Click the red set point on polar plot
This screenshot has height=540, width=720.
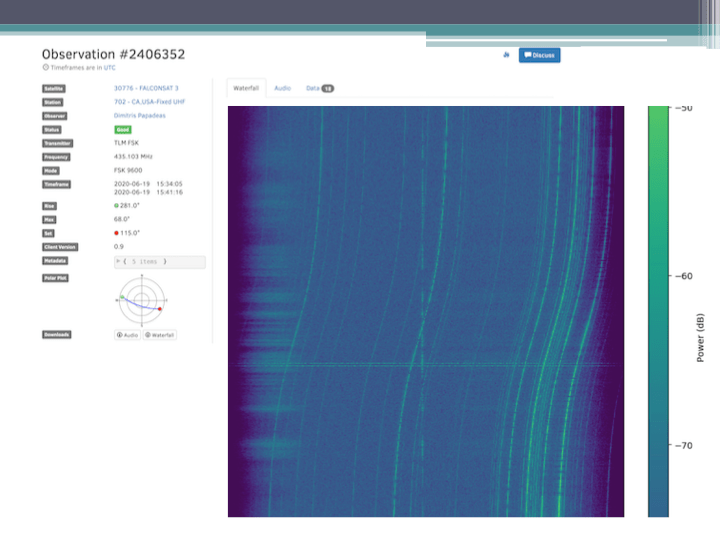[x=160, y=309]
